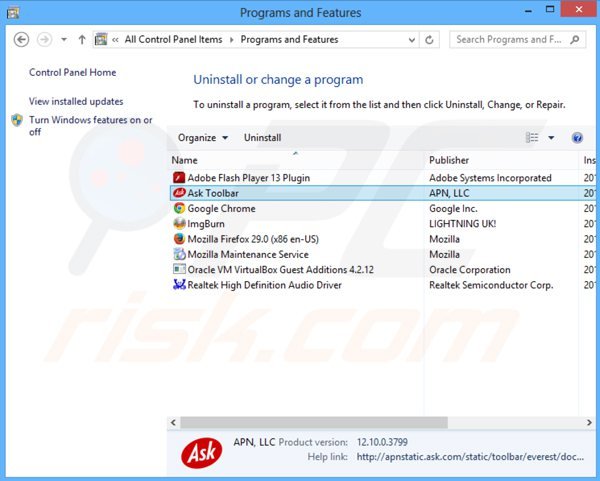Click the Adobe Flash Player icon
Image resolution: width=600 pixels, height=481 pixels.
179,178
